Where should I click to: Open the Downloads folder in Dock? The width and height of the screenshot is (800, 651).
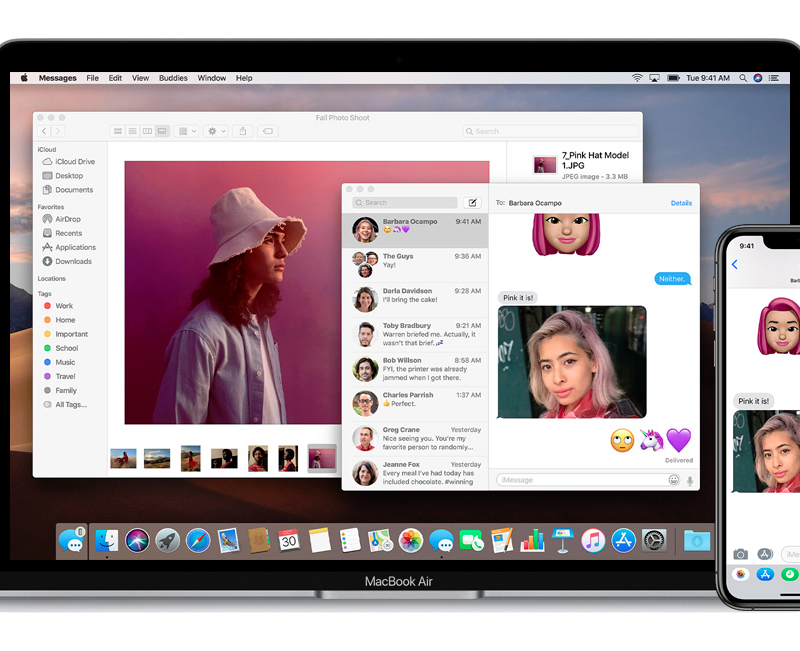pos(697,541)
